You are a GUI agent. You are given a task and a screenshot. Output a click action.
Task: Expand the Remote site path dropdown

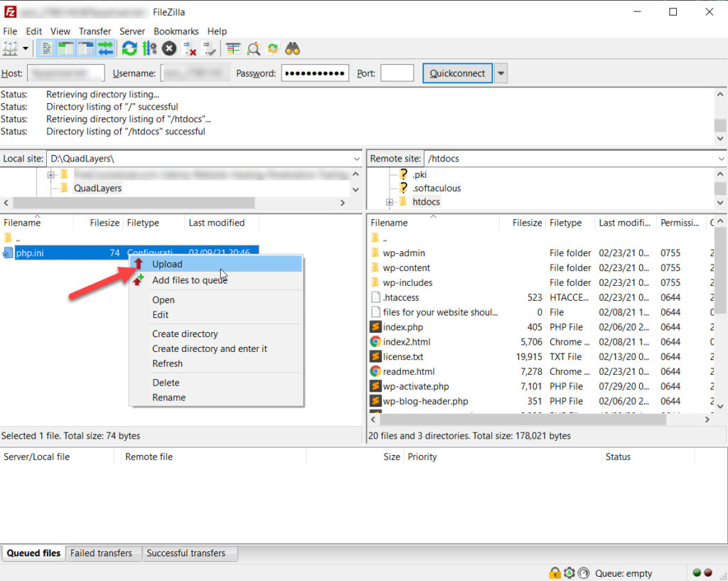(x=721, y=159)
